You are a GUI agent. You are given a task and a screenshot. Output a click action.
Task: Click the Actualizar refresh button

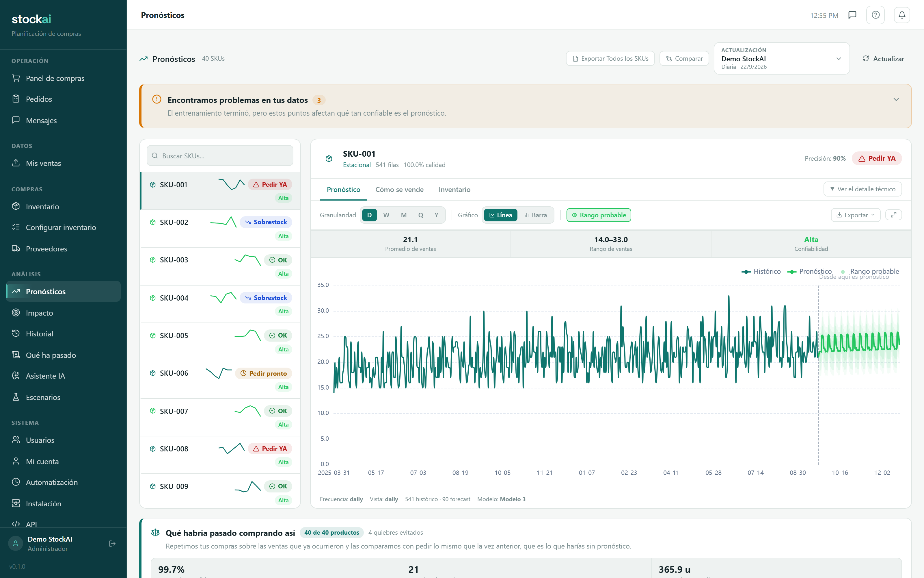(883, 58)
